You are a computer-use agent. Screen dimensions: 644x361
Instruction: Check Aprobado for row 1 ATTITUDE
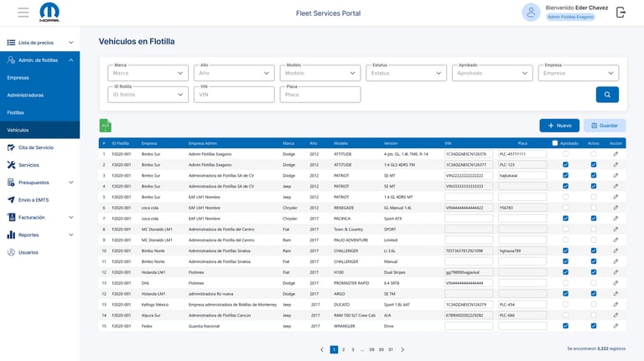click(x=565, y=154)
